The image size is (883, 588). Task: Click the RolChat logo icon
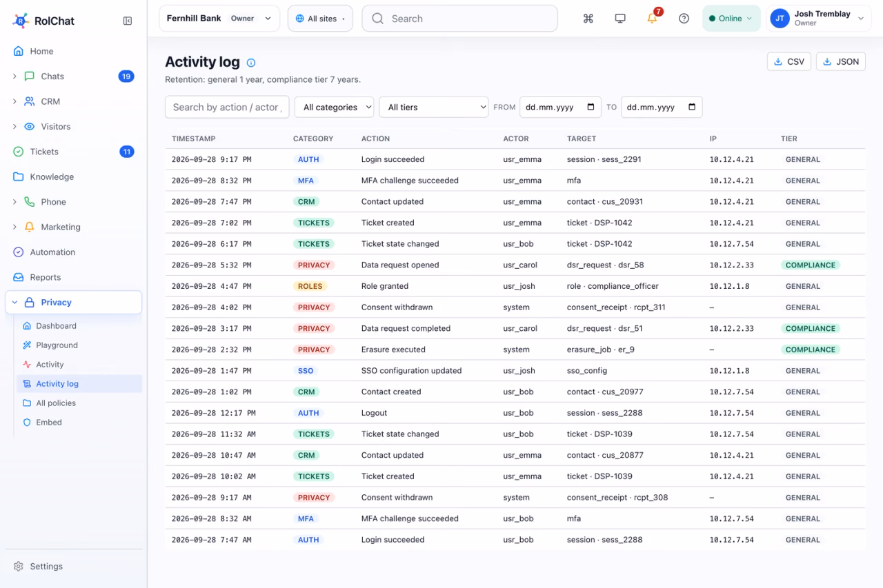click(x=21, y=21)
